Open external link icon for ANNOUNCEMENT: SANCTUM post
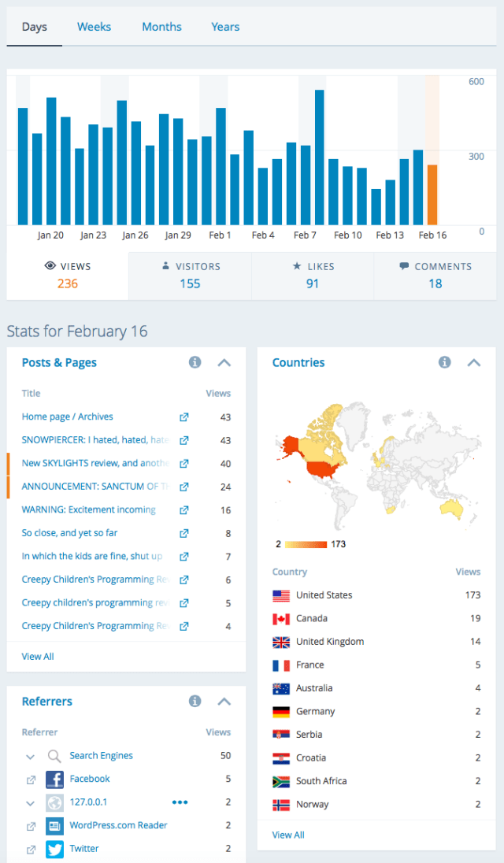 click(x=184, y=487)
